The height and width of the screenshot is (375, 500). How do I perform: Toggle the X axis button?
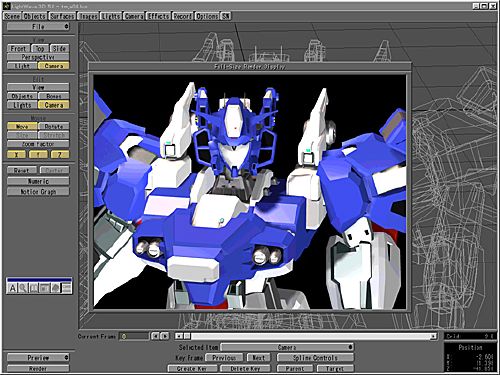tap(17, 154)
